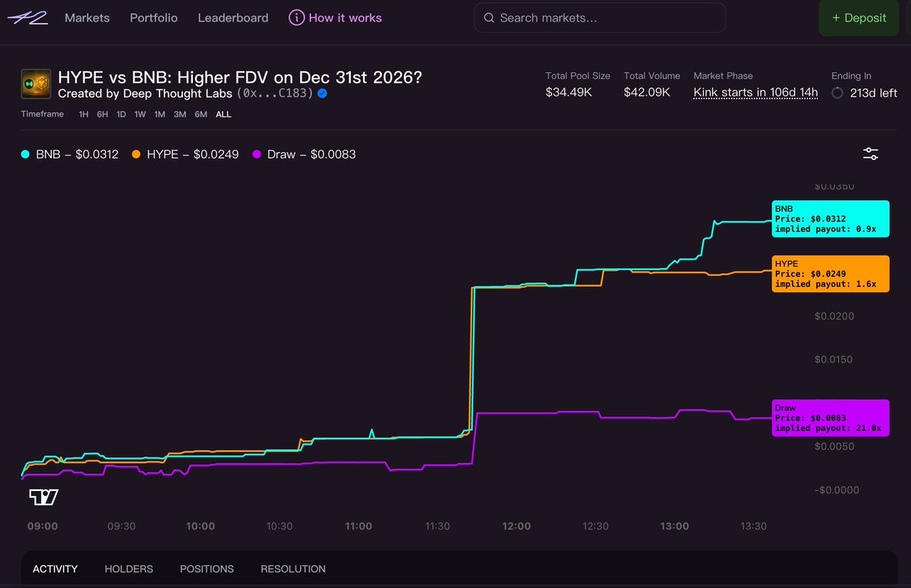
Task: Open the Markets page
Action: click(87, 17)
